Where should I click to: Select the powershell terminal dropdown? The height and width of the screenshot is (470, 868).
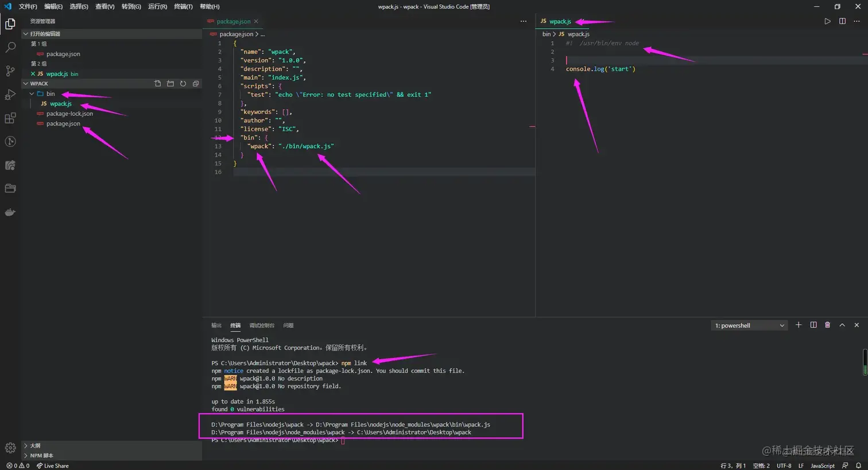click(x=749, y=325)
